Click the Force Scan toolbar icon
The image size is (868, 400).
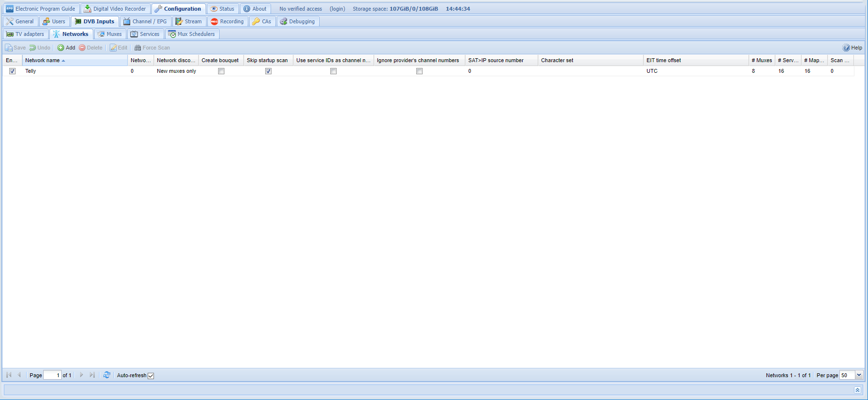[138, 48]
